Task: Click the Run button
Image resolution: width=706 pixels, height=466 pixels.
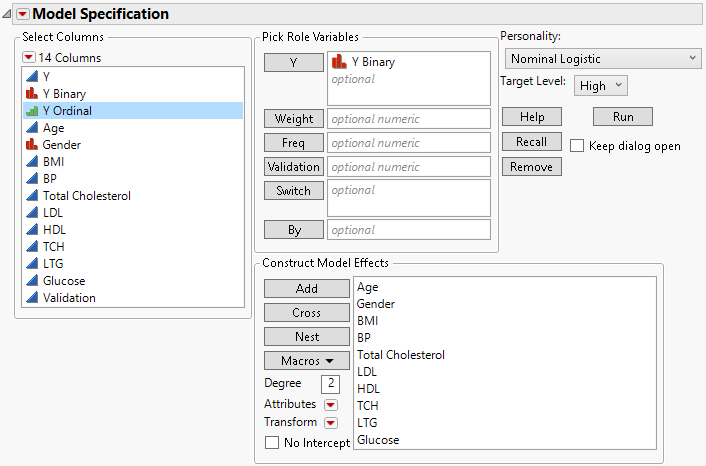Action: (623, 117)
